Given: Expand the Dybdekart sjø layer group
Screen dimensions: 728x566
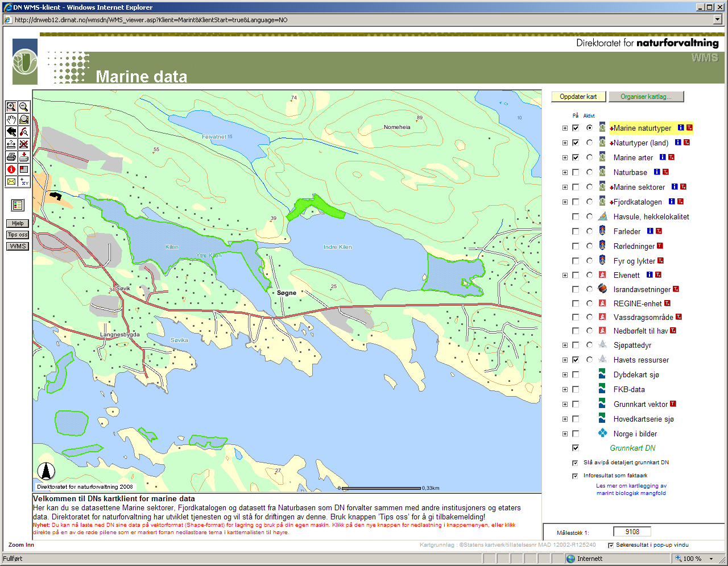Looking at the screenshot, I should click(x=565, y=374).
